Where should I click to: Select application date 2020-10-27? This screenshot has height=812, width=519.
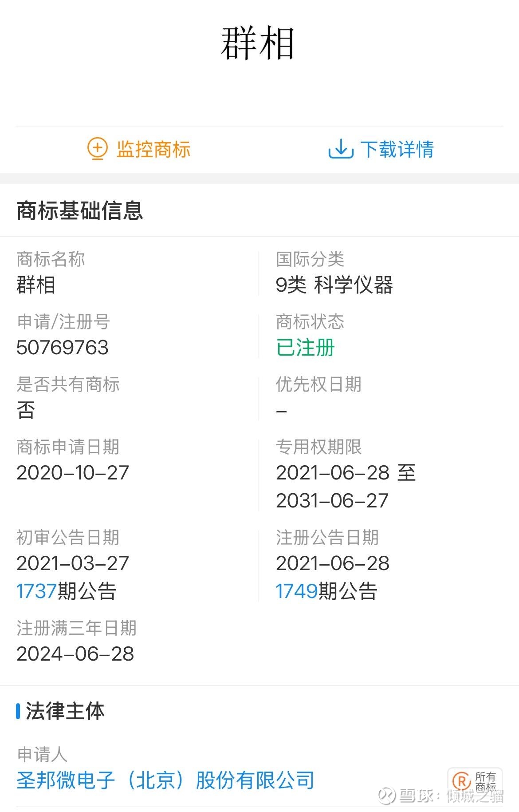click(73, 473)
